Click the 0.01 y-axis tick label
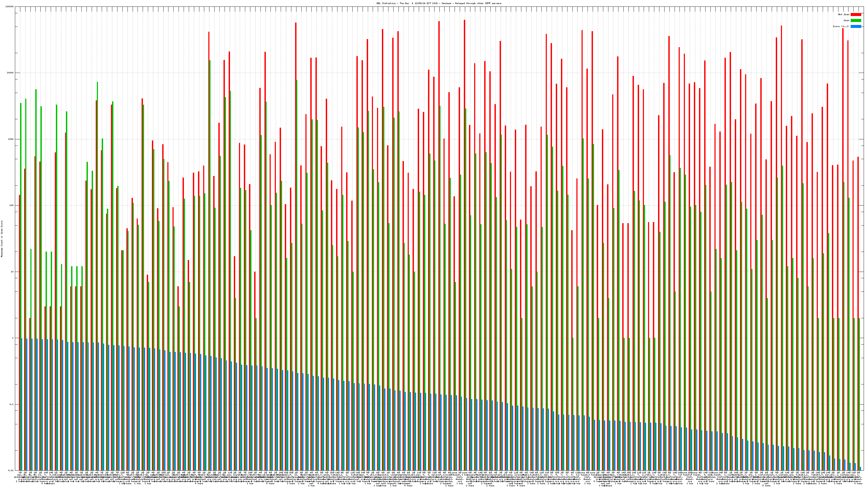 pyautogui.click(x=11, y=470)
